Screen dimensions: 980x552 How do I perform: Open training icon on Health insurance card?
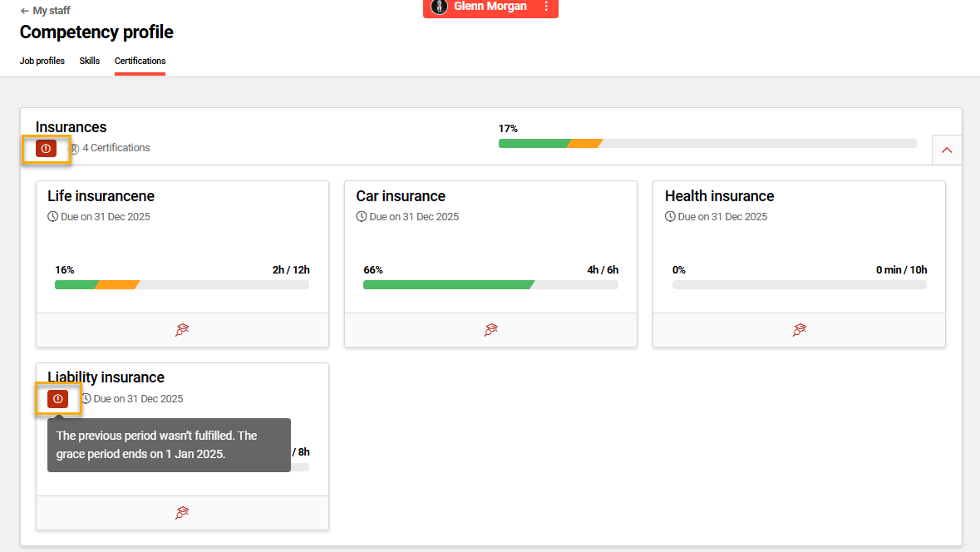pos(799,330)
